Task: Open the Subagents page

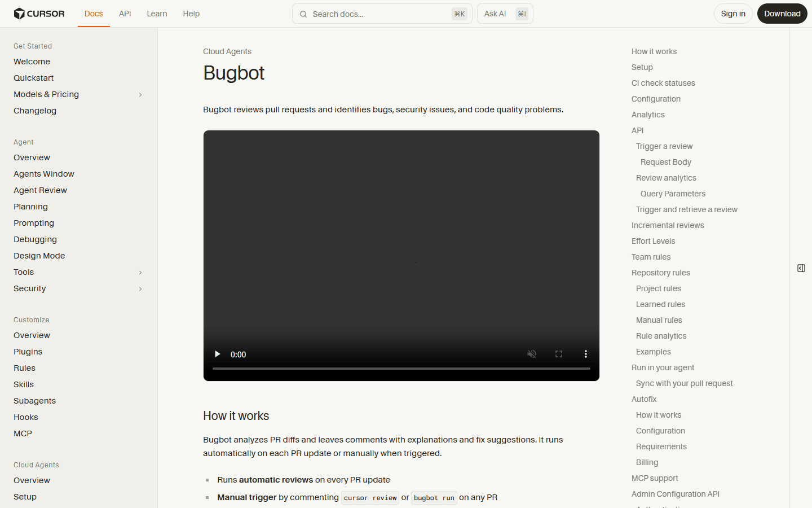Action: (34, 401)
